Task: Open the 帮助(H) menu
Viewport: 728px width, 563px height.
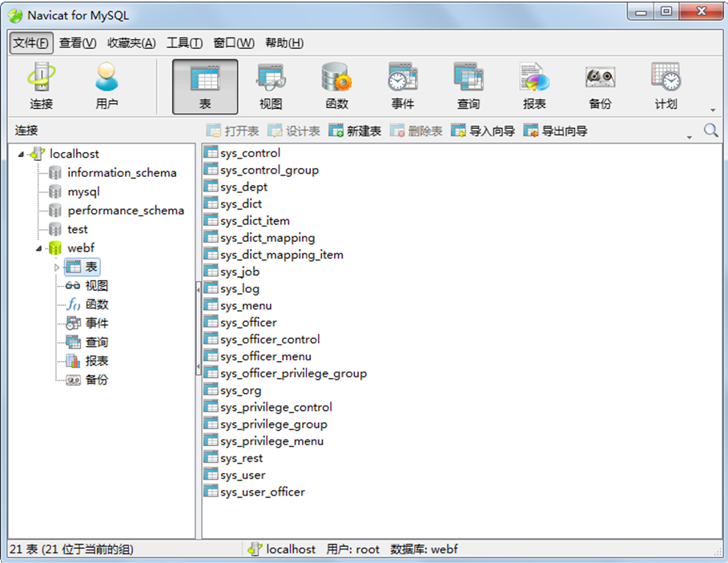Action: (284, 43)
